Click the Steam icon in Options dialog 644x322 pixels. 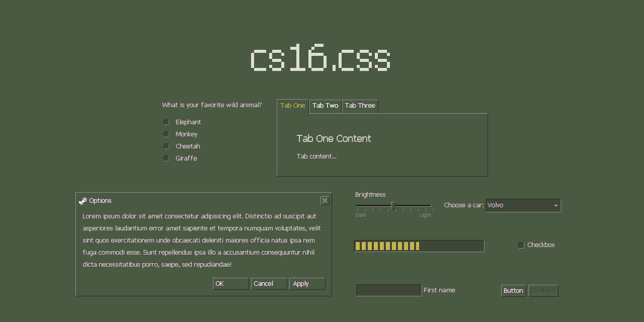pyautogui.click(x=83, y=201)
